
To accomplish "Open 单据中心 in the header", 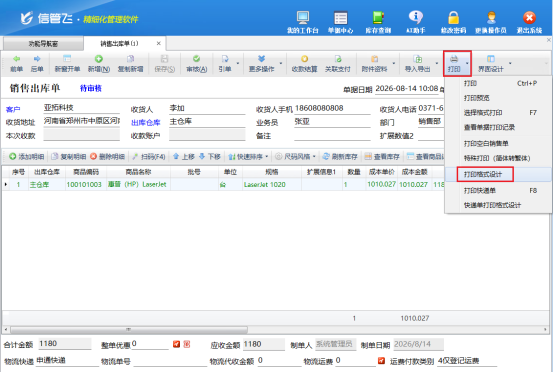I will point(340,22).
